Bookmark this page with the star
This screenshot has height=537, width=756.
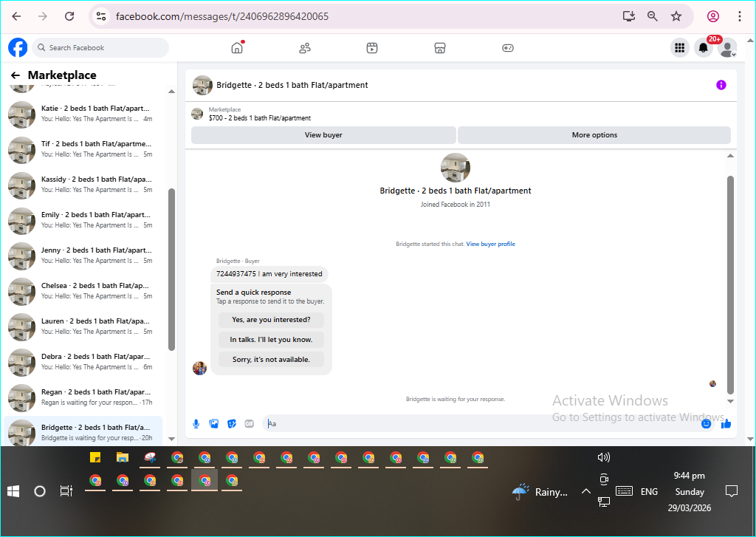(676, 16)
